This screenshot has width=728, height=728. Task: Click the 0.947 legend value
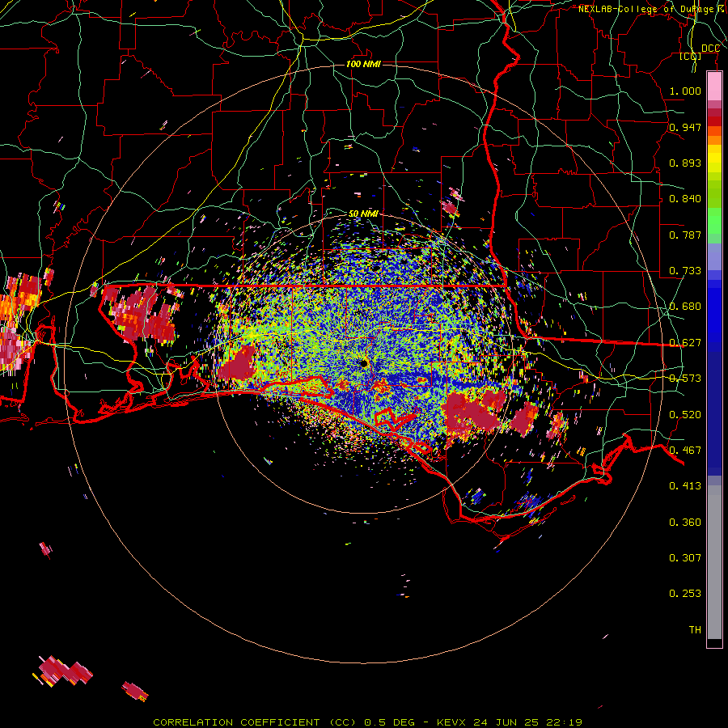pos(685,127)
